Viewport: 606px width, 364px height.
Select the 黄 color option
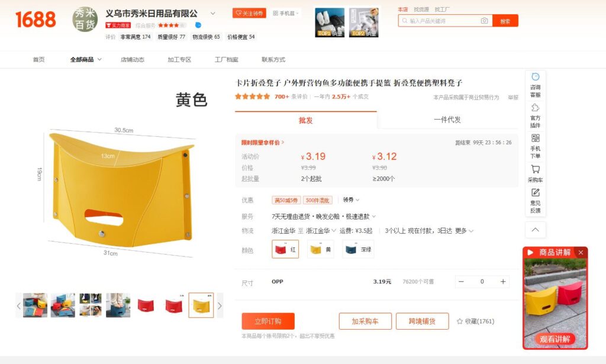click(x=320, y=249)
